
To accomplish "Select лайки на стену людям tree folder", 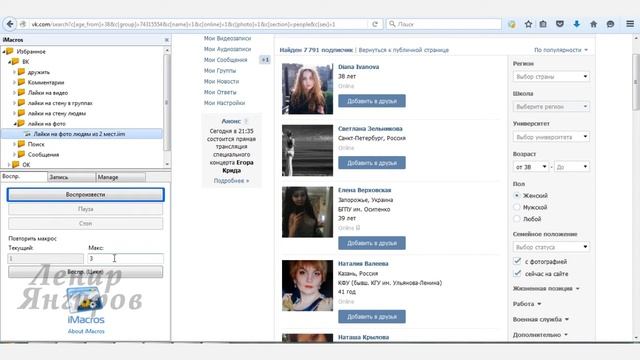I will [57, 113].
